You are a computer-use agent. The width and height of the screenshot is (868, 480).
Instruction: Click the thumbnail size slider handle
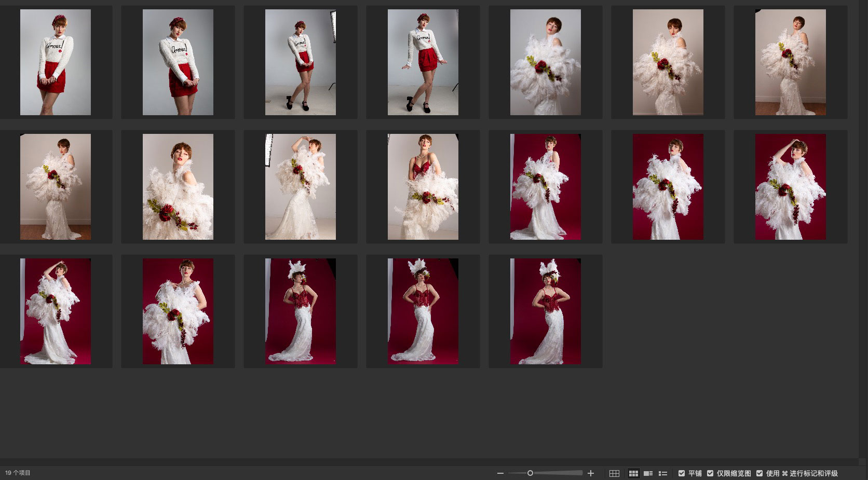pyautogui.click(x=530, y=473)
